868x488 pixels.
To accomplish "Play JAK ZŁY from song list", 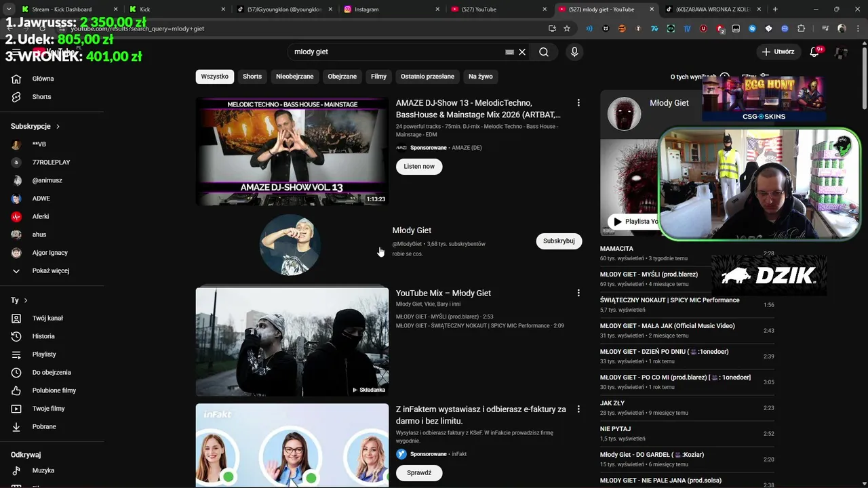I will (686, 408).
